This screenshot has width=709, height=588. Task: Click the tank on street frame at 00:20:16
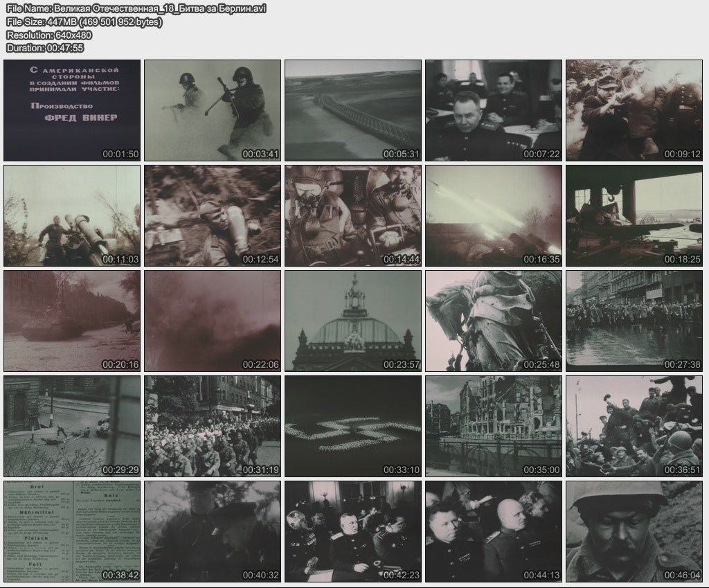[x=72, y=321]
